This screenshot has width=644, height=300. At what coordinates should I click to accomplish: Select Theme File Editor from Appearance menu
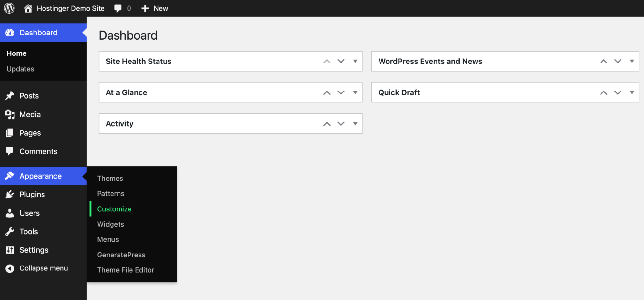[126, 270]
